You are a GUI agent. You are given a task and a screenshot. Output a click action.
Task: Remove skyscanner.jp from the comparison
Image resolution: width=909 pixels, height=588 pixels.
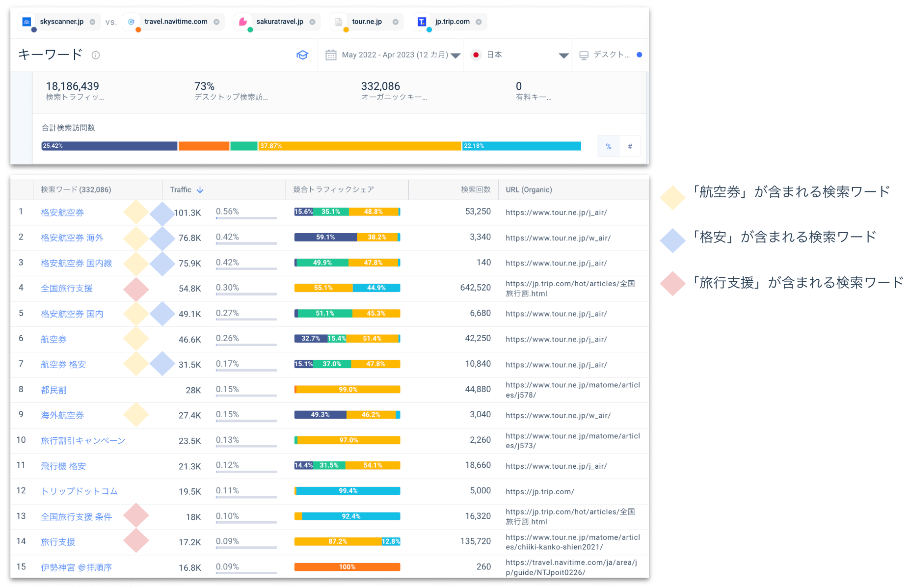click(x=92, y=22)
